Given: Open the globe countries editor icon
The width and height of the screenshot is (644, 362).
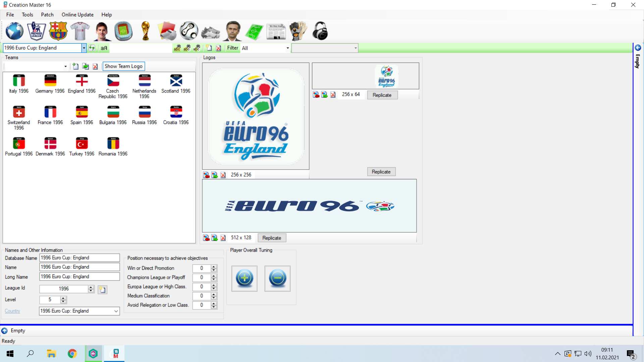Looking at the screenshot, I should pos(14,31).
